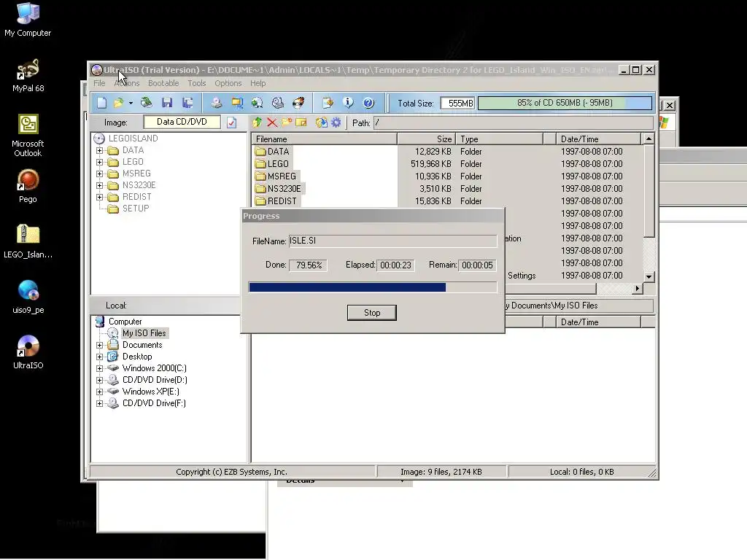Select the LEGO_Islan... zip archive icon
This screenshot has height=560, width=747.
click(x=28, y=241)
